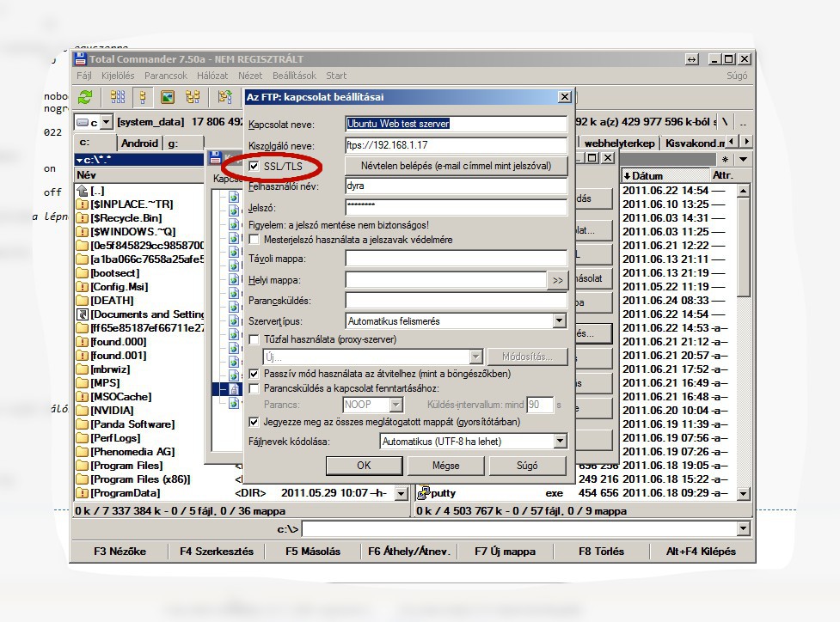Screen dimensions: 840x622
Task: Switch to the webhelyterkep tab
Action: tap(619, 143)
